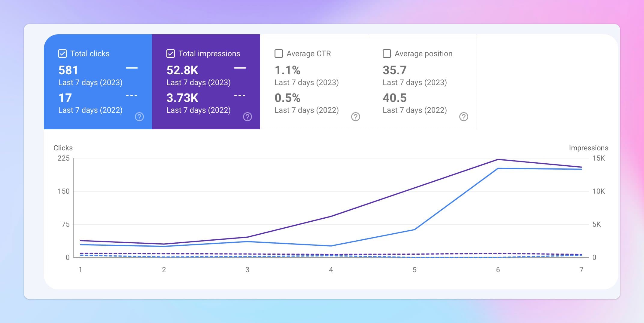This screenshot has height=323, width=644.
Task: Click the dashed line legend beside 17
Action: click(x=131, y=95)
